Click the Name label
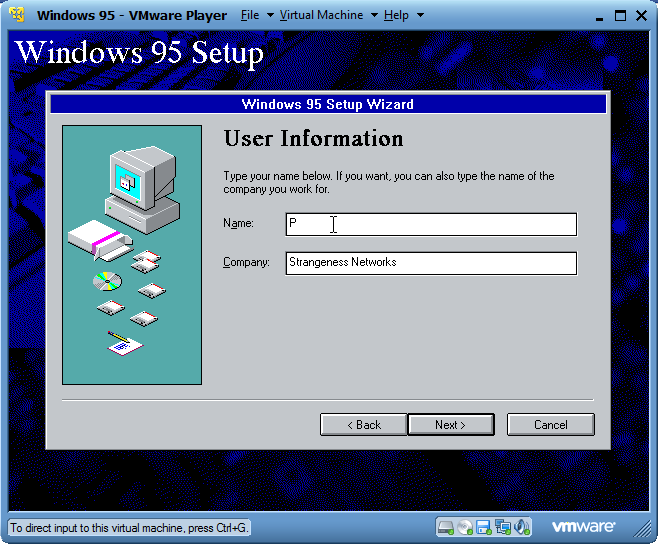The height and width of the screenshot is (544, 658). (x=238, y=223)
